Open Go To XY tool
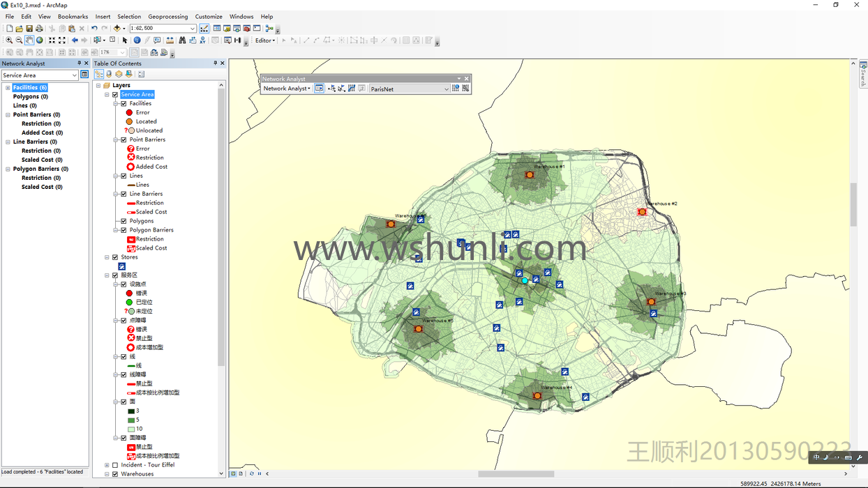This screenshot has width=868, height=488. click(202, 40)
